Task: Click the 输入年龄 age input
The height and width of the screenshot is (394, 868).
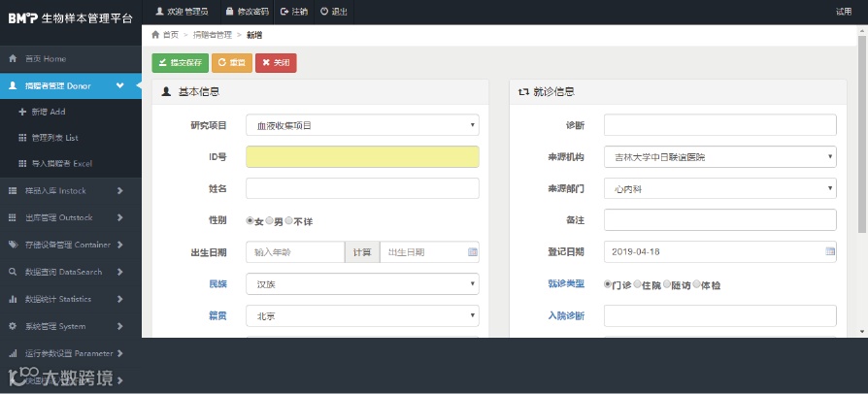Action: pyautogui.click(x=295, y=251)
